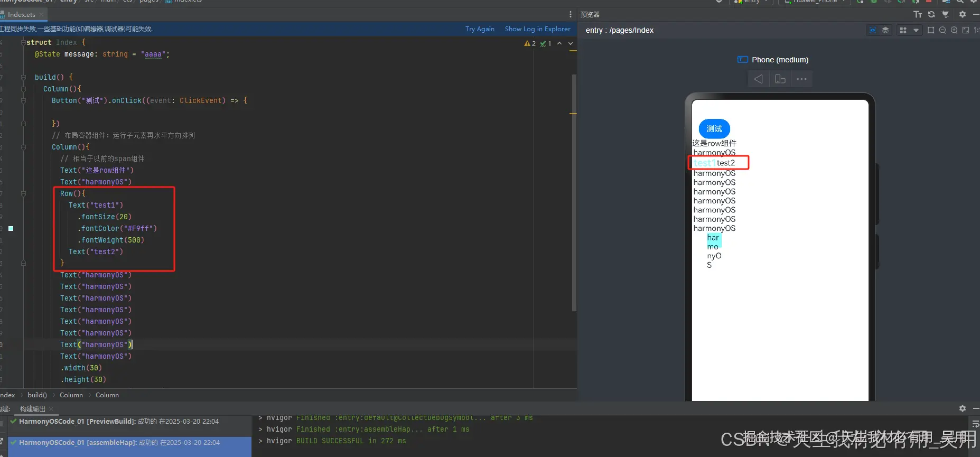This screenshot has width=980, height=457.
Task: Open previewer settings gear icon
Action: tap(963, 14)
